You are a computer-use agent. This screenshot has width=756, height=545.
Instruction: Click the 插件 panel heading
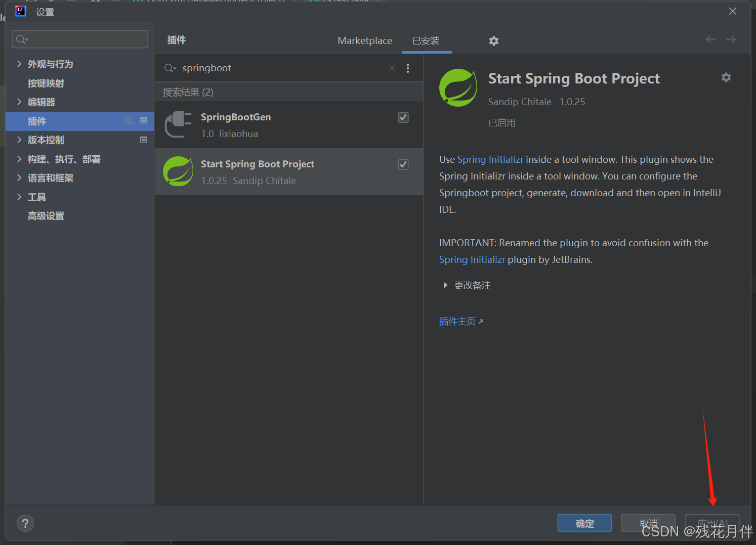click(x=177, y=40)
